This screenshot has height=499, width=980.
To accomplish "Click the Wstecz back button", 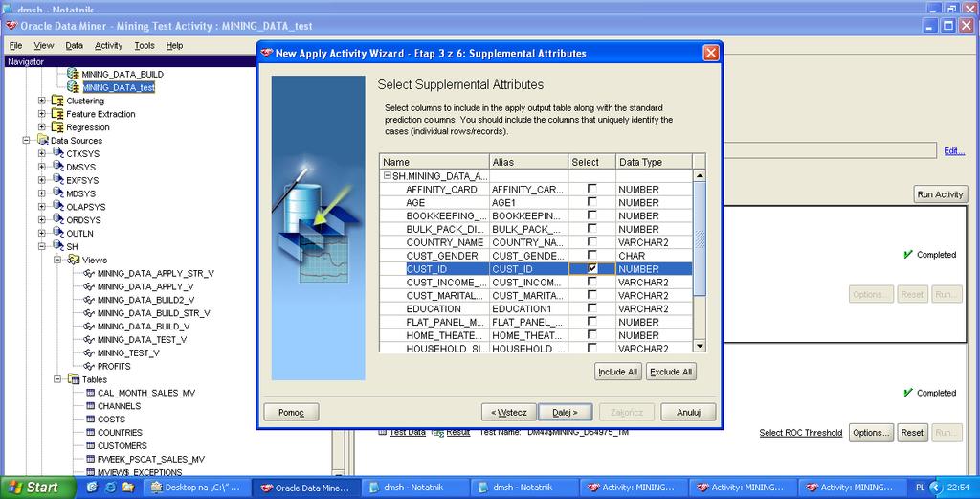I will pyautogui.click(x=509, y=412).
